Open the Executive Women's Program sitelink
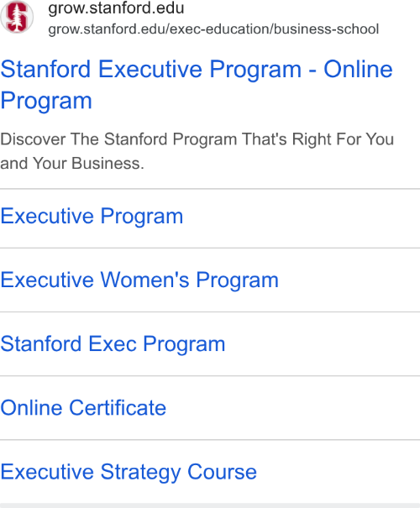Viewport: 420px width, 508px height. tap(139, 280)
